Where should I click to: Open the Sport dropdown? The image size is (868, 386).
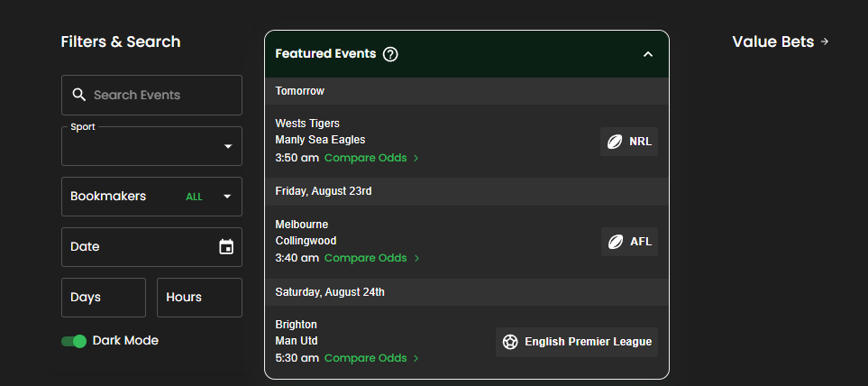151,146
